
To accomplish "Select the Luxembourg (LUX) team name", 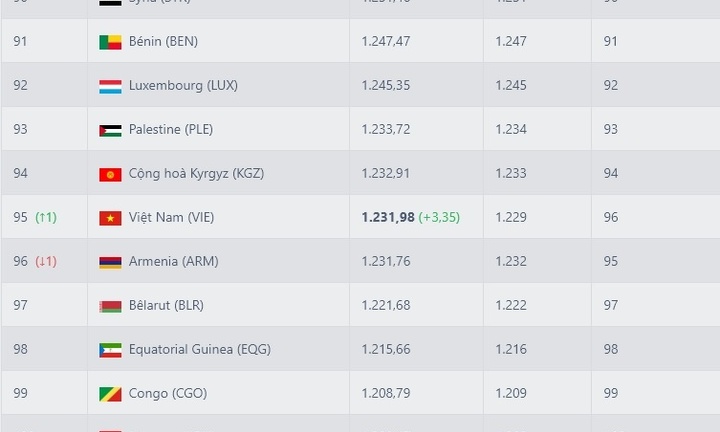I will [x=183, y=85].
